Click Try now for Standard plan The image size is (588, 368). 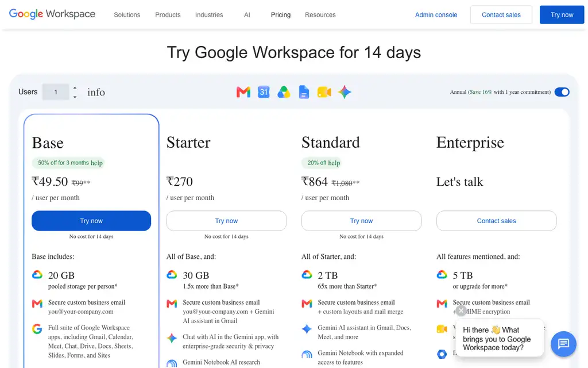361,221
